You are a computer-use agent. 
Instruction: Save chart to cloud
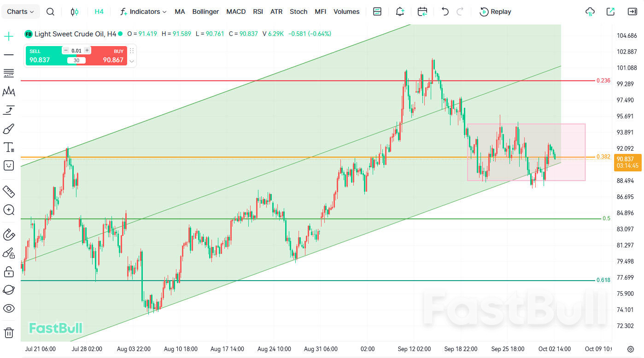pyautogui.click(x=590, y=12)
